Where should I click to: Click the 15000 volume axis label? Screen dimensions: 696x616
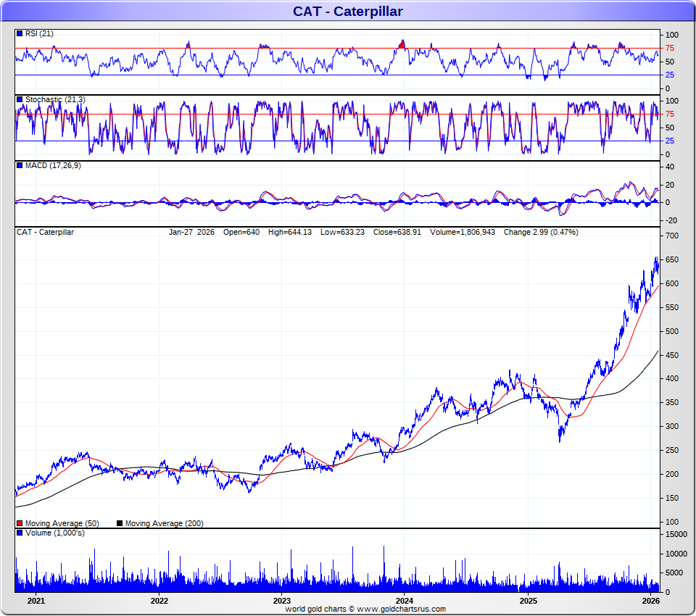tap(676, 534)
